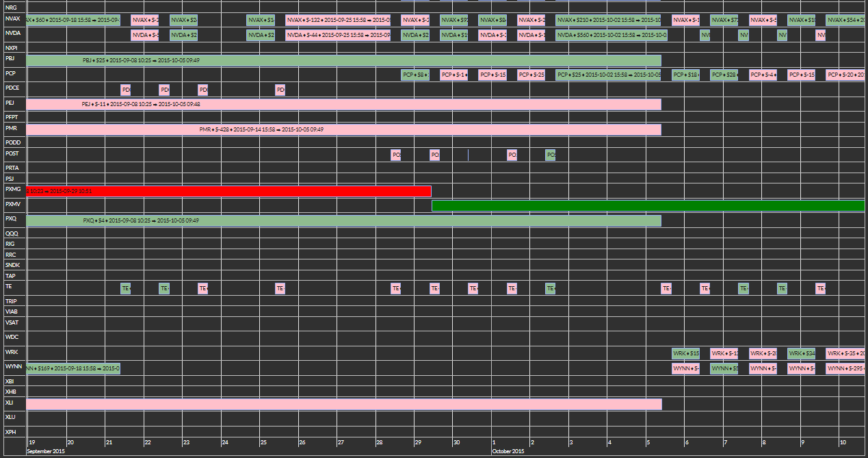
Task: Select the PMR row label
Action: pyautogui.click(x=11, y=128)
